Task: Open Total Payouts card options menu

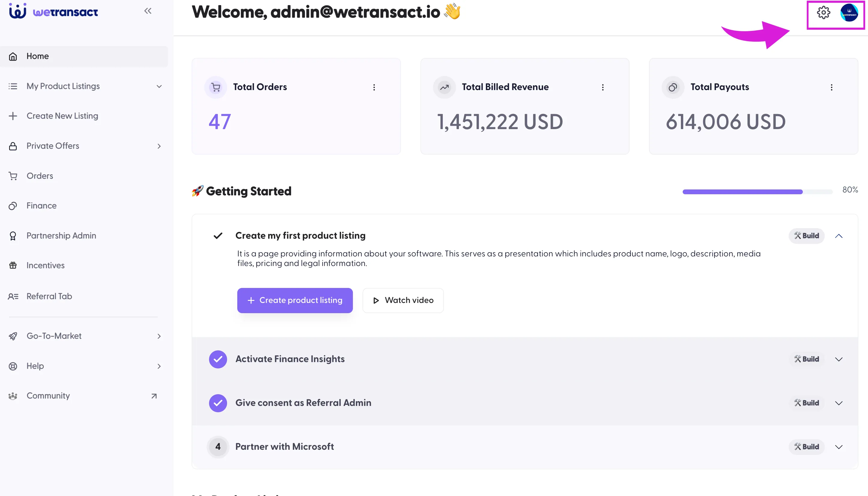Action: (831, 87)
